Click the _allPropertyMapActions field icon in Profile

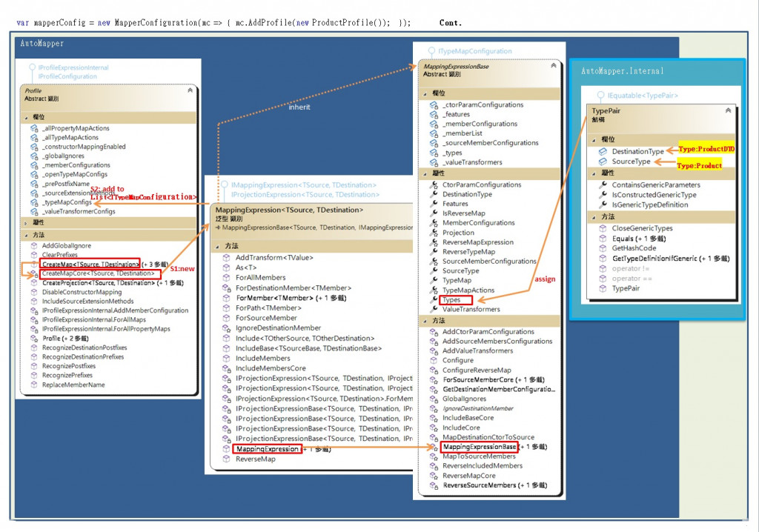point(34,128)
